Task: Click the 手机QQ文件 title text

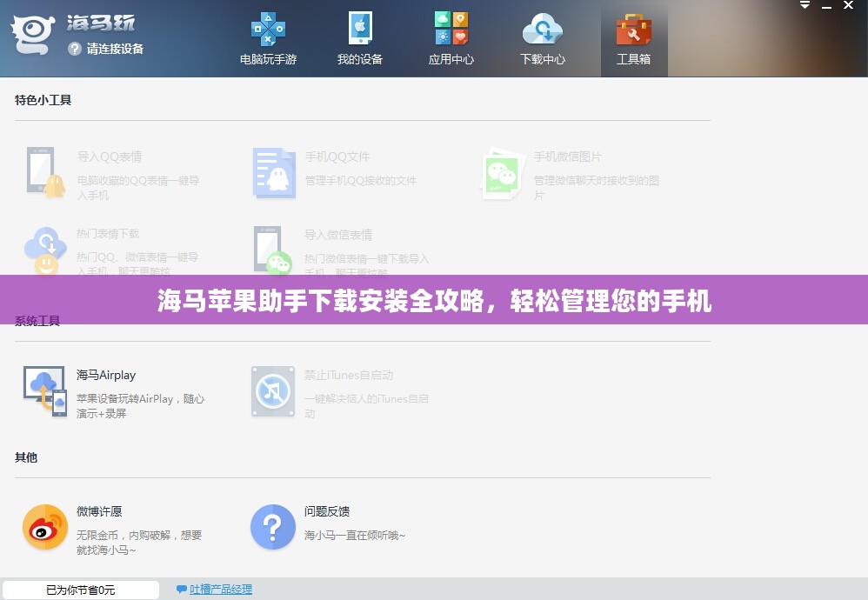Action: [337, 157]
